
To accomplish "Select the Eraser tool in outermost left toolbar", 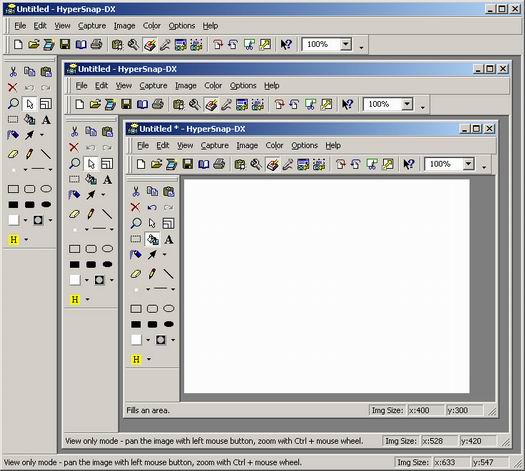I will [13, 154].
